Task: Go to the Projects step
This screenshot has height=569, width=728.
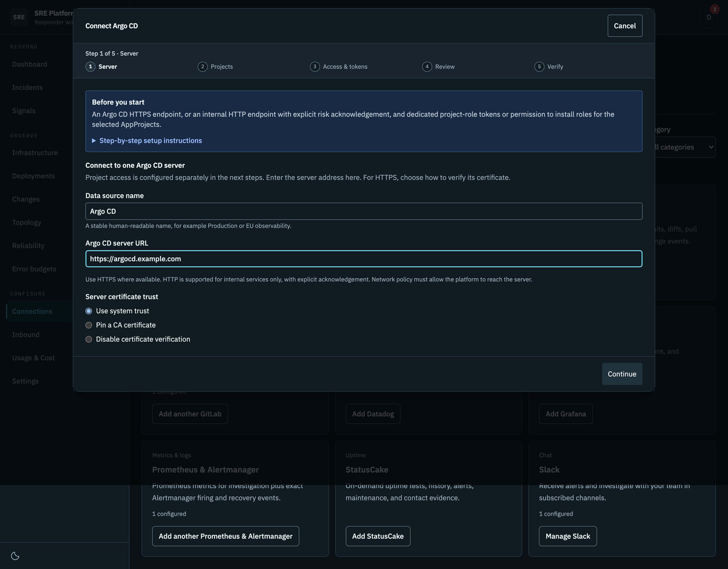Action: (x=215, y=67)
